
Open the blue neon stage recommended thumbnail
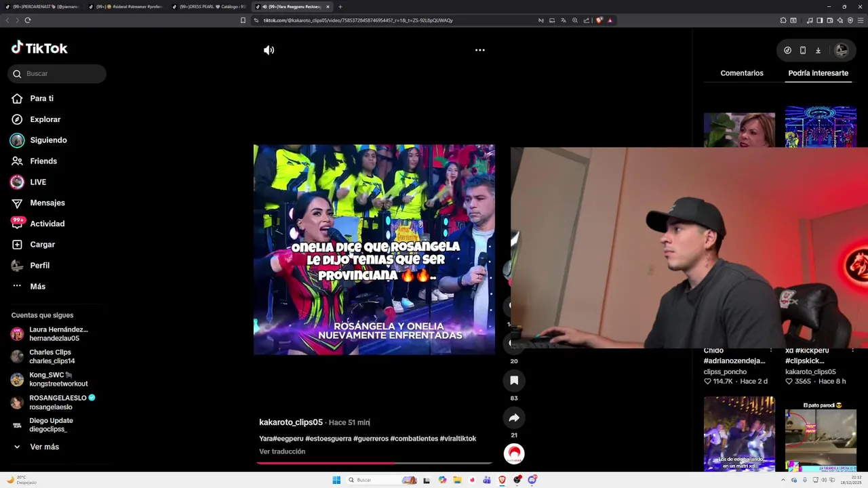point(821,126)
